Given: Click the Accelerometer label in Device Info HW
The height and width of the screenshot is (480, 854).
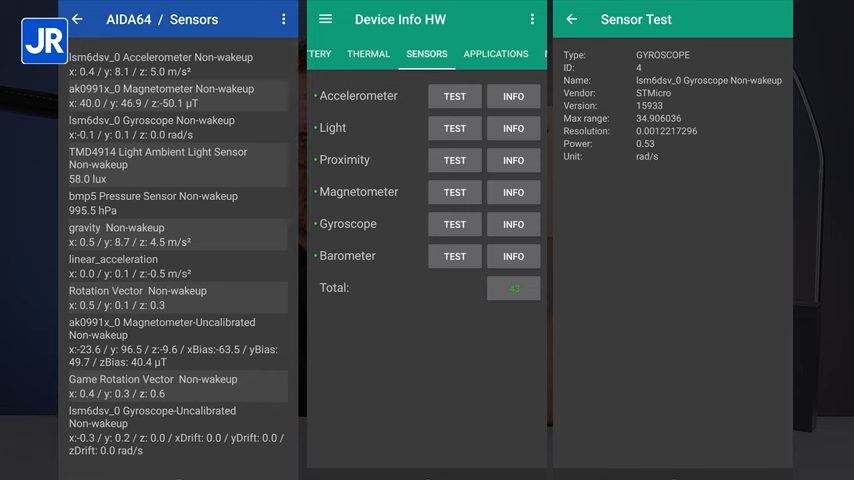Looking at the screenshot, I should click(x=358, y=96).
